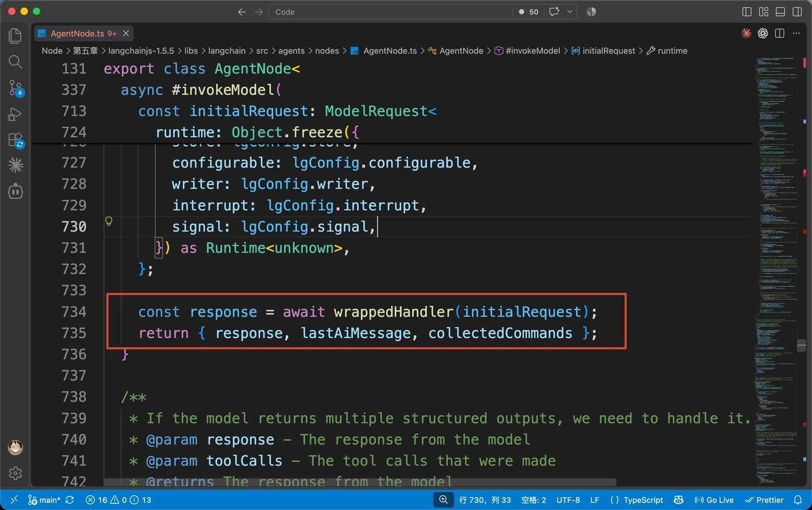Open Run and Debug view
Viewport: 812px width, 510px height.
click(15, 114)
